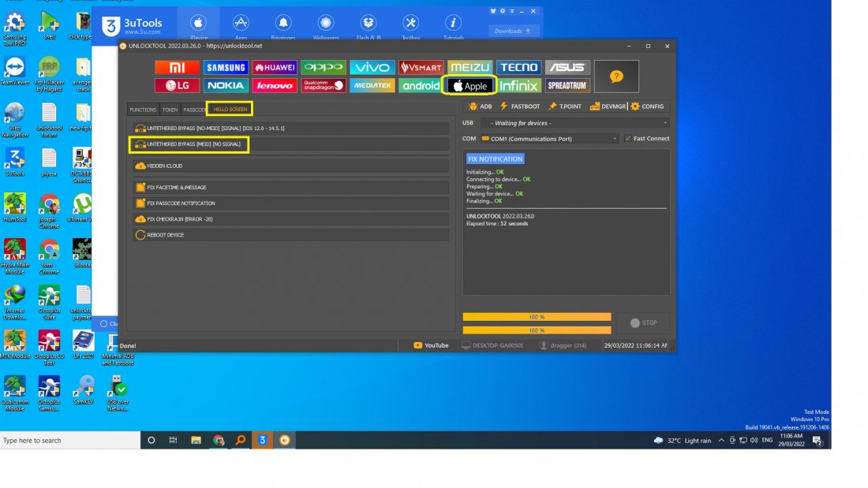
Task: Click the Hidden iCloud function
Action: pos(290,166)
